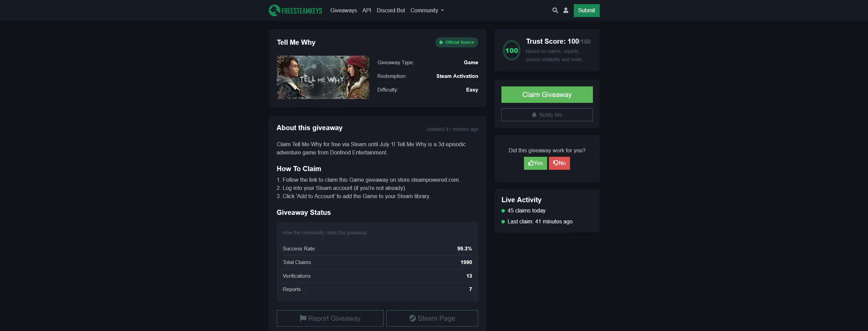Click the Verifications count 13
The height and width of the screenshot is (331, 868).
pyautogui.click(x=469, y=276)
